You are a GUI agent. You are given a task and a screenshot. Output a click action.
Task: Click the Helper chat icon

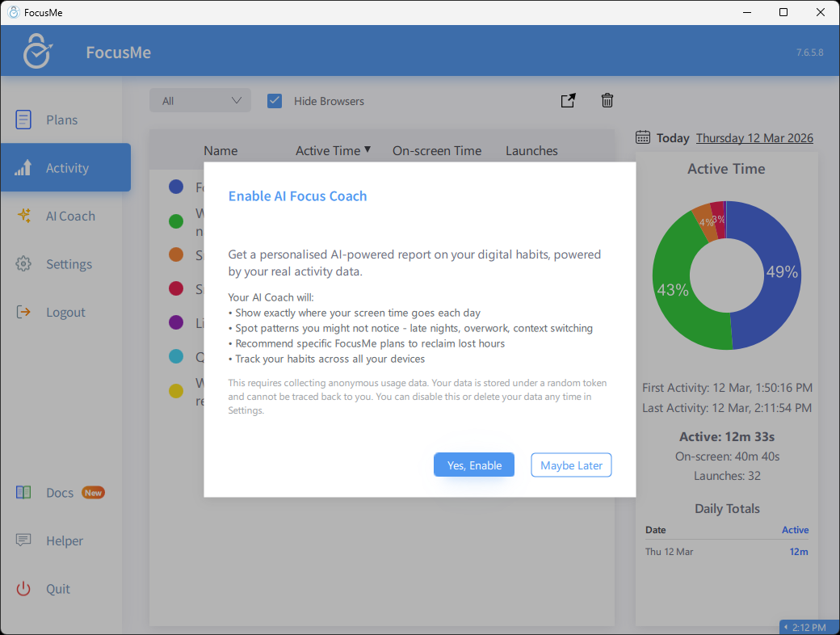coord(23,540)
